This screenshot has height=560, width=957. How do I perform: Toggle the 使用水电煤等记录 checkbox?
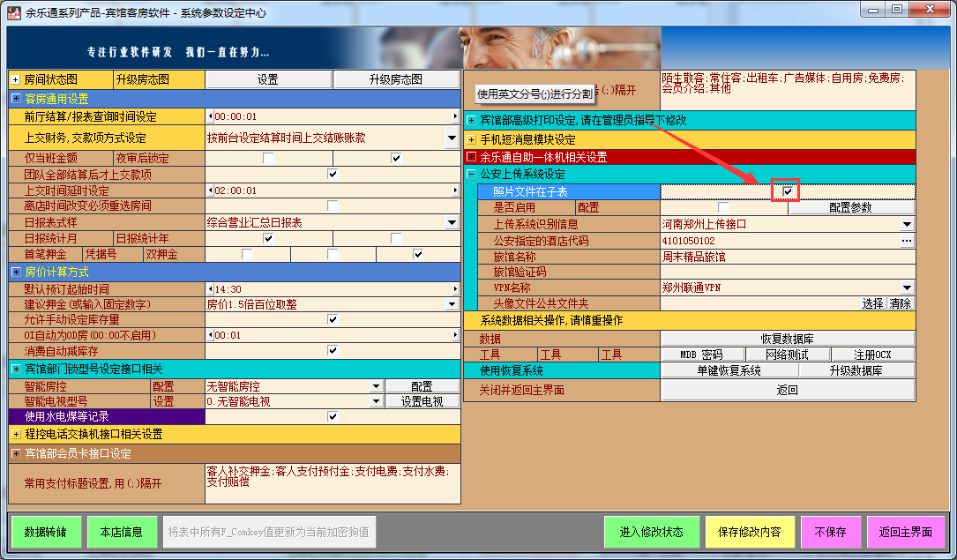[333, 416]
